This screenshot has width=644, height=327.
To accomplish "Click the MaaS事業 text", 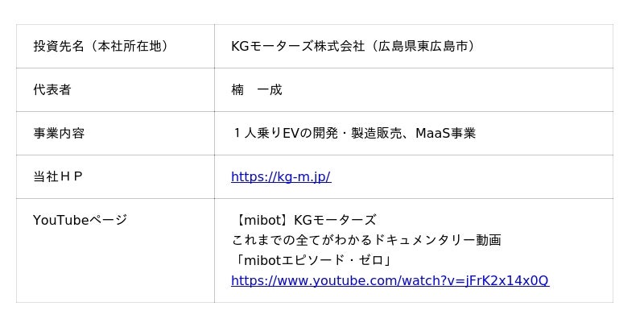I will pyautogui.click(x=446, y=133).
